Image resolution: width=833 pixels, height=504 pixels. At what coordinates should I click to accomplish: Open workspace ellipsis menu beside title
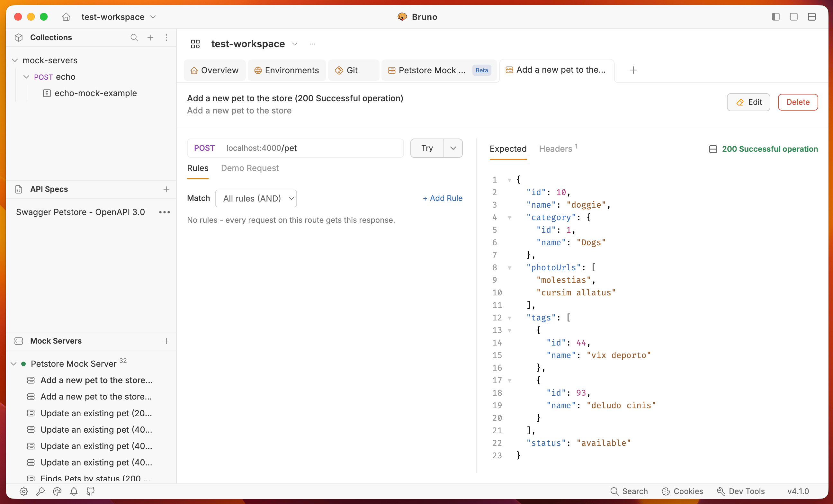pyautogui.click(x=313, y=44)
